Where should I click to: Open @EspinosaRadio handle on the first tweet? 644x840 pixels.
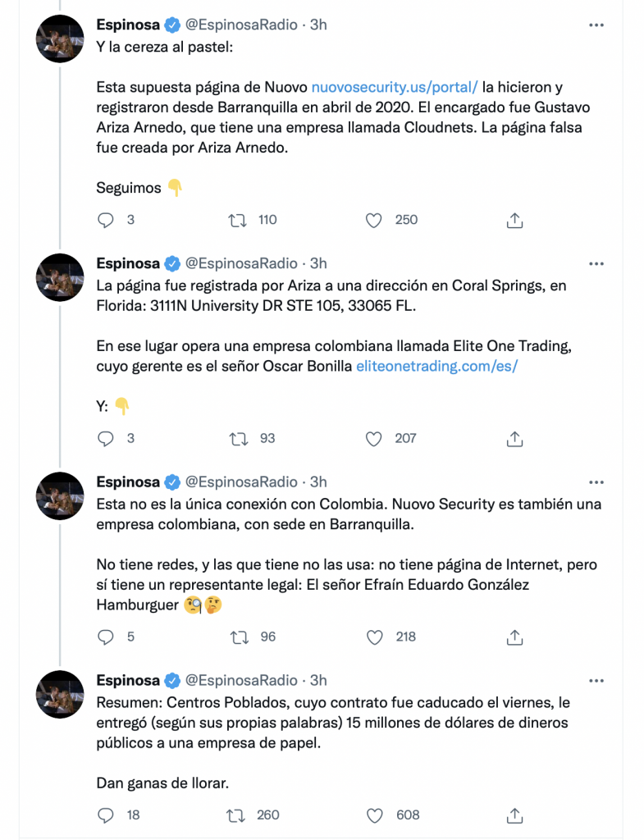click(x=241, y=25)
